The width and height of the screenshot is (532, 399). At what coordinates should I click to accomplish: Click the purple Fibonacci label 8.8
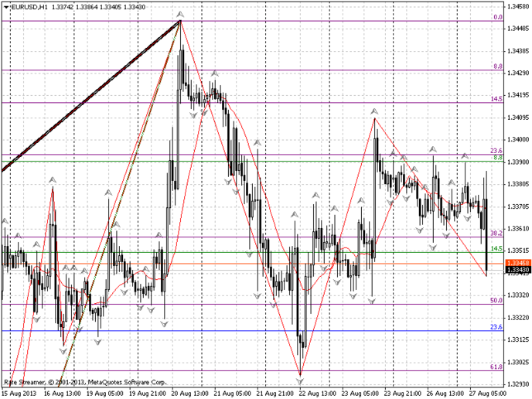498,66
